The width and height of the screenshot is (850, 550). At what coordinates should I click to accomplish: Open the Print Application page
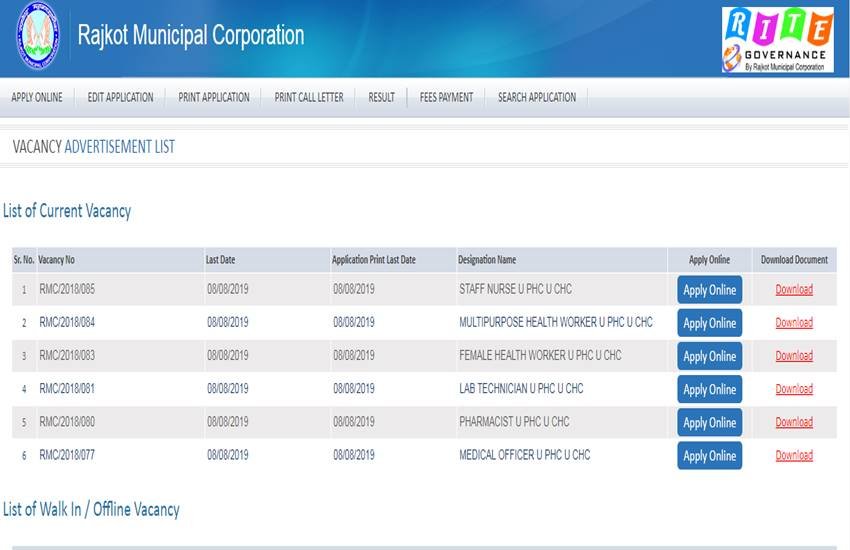[x=214, y=97]
